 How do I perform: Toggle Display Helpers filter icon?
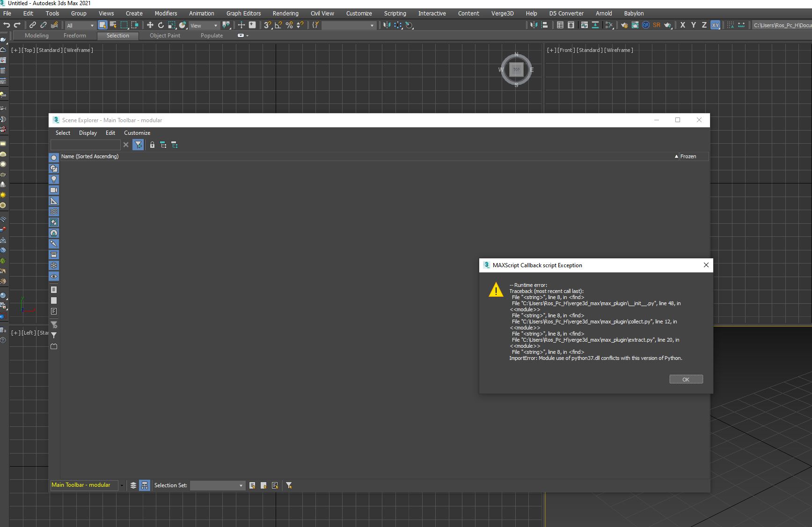click(54, 201)
